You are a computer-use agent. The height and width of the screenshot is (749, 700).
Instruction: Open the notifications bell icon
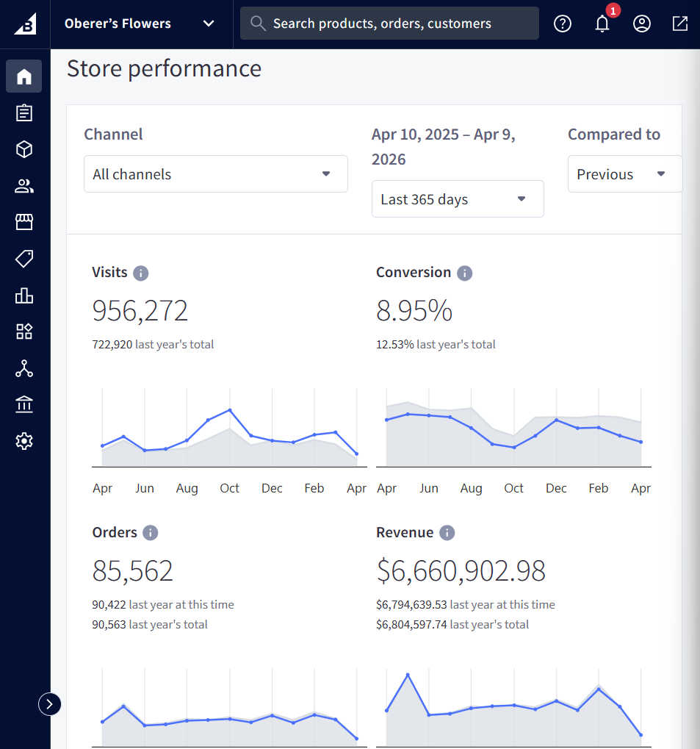pyautogui.click(x=602, y=24)
